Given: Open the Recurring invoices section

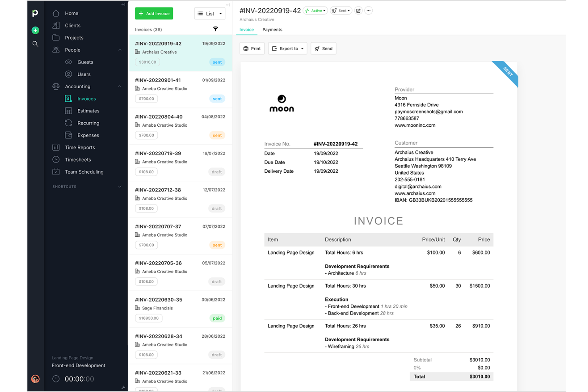Looking at the screenshot, I should coord(88,123).
